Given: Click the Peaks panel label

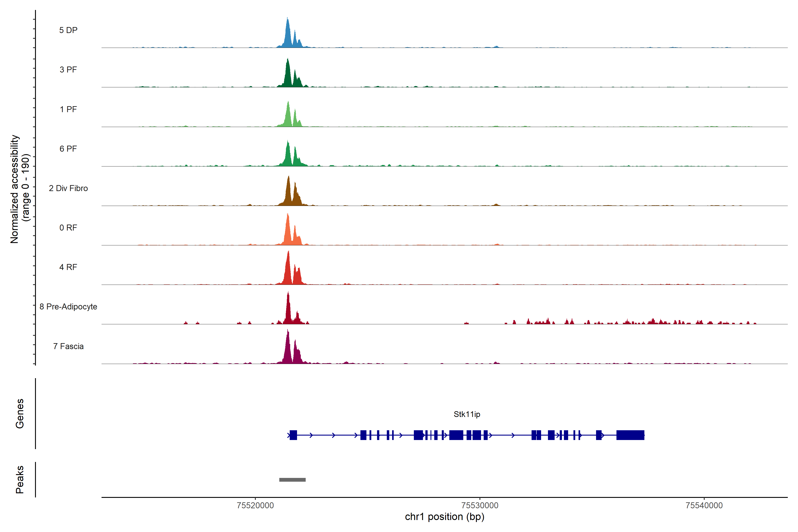Looking at the screenshot, I should [20, 479].
